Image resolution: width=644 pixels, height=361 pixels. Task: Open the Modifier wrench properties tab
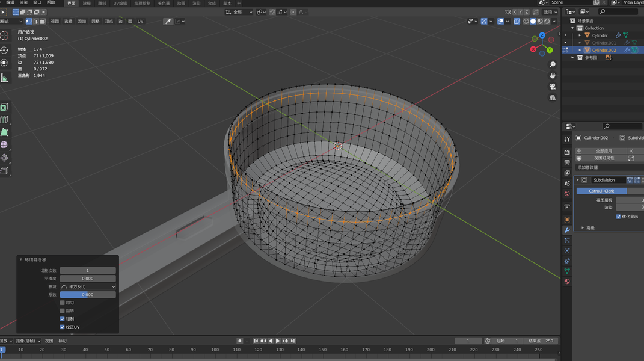567,230
